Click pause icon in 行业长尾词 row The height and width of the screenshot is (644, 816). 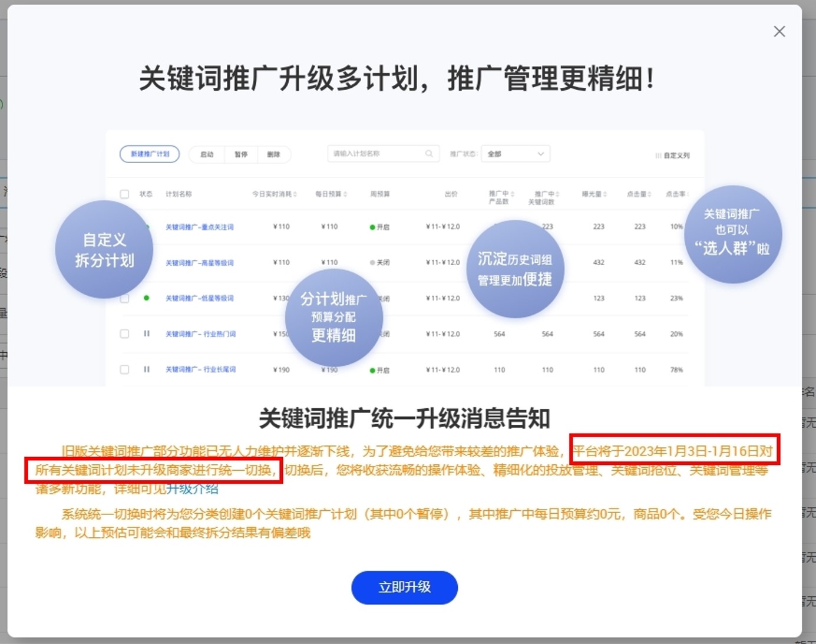pyautogui.click(x=147, y=369)
